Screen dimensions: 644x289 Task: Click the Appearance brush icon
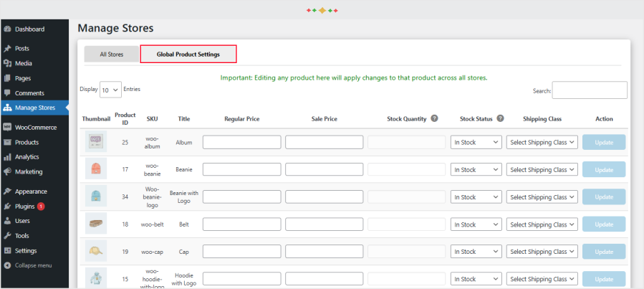pos(7,191)
